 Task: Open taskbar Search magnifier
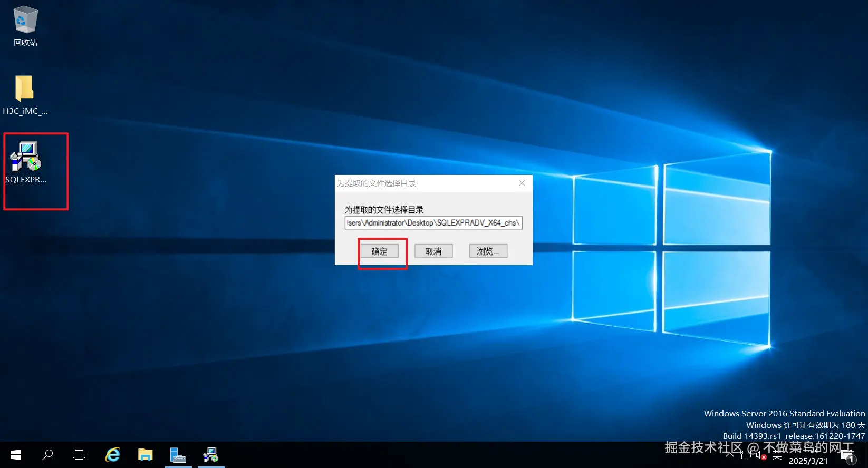click(x=47, y=455)
